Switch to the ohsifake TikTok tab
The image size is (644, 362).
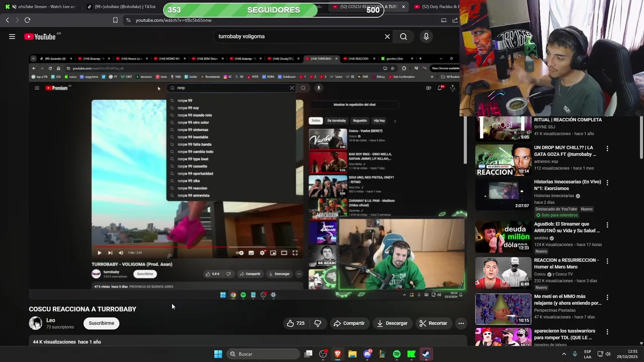click(121, 7)
